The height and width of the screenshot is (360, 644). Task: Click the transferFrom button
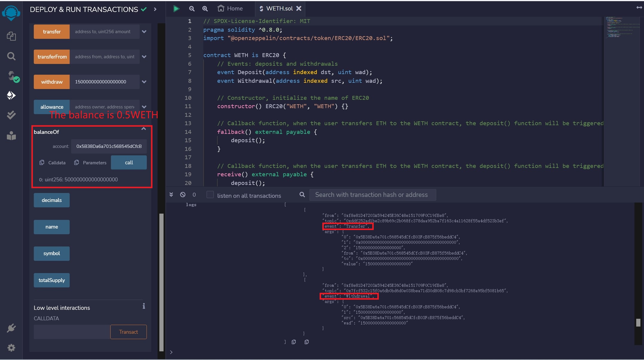click(52, 57)
